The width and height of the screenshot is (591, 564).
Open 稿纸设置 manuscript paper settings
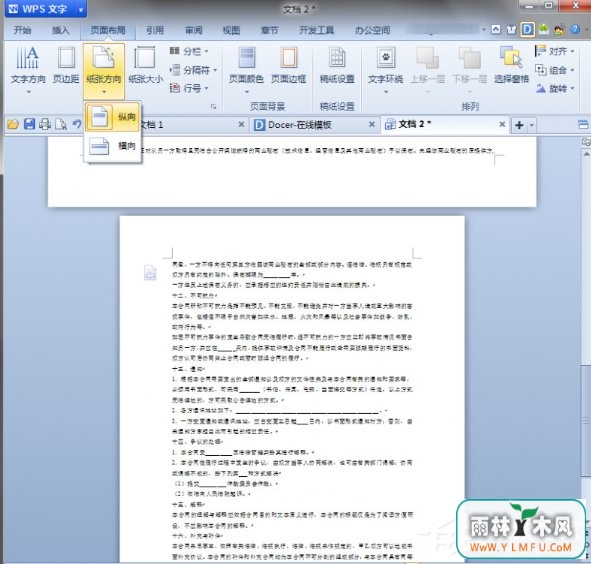point(337,64)
